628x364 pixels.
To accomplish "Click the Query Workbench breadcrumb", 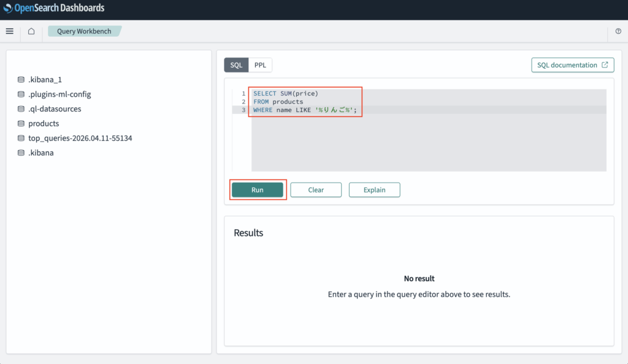I will coord(84,31).
